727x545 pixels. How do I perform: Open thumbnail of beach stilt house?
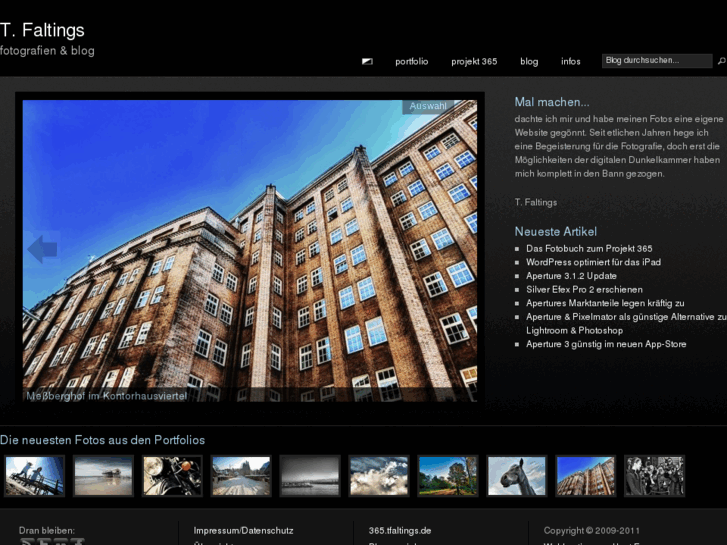click(x=103, y=476)
